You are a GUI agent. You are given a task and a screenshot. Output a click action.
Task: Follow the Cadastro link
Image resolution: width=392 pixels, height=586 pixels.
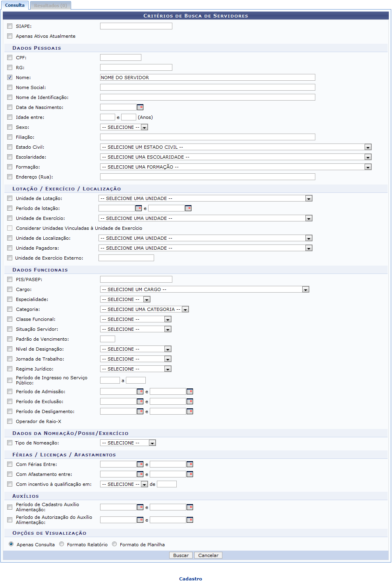click(x=191, y=579)
